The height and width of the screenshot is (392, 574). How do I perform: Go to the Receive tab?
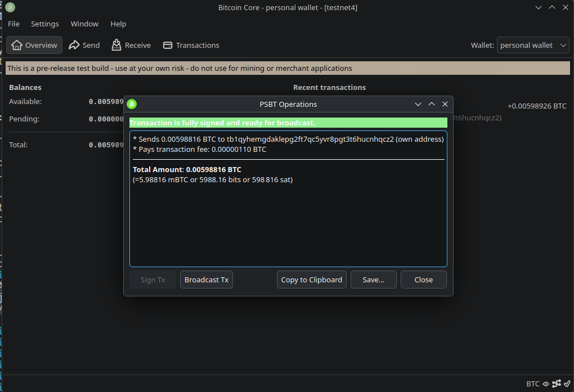(x=131, y=45)
